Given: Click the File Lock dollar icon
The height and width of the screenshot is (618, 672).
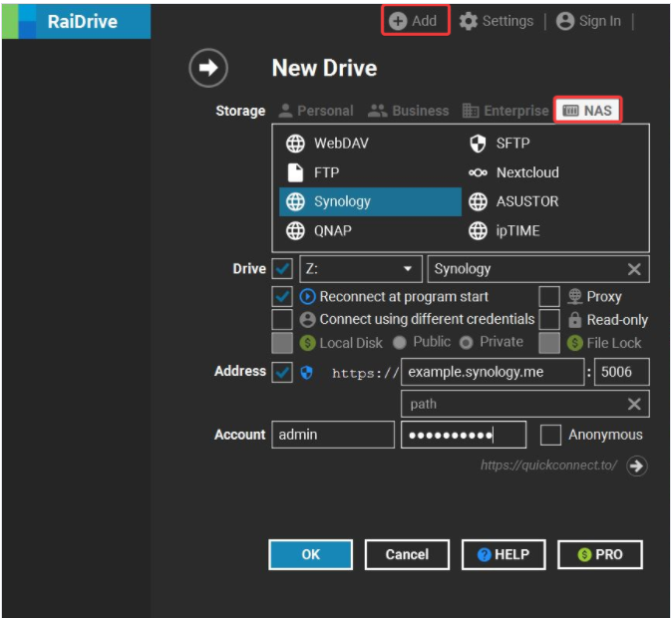Looking at the screenshot, I should (x=574, y=343).
